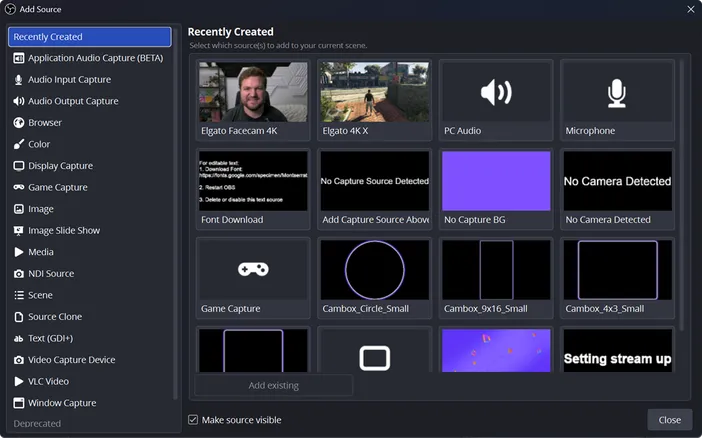Select the Cambox_Circle_Small thumbnail
Screen dimensions: 702x438
(x=375, y=270)
